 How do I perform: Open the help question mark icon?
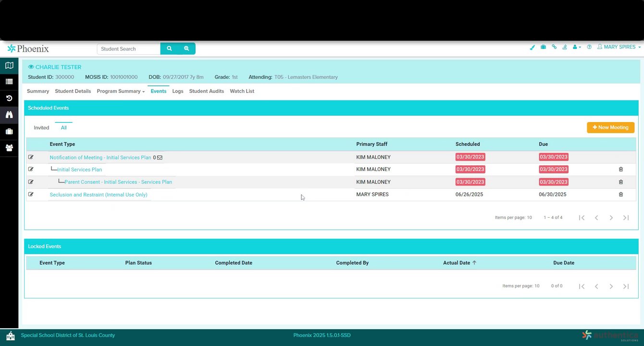(589, 47)
